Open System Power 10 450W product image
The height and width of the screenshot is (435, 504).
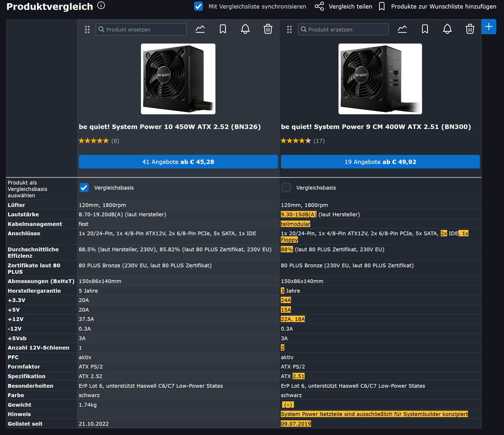[x=178, y=79]
